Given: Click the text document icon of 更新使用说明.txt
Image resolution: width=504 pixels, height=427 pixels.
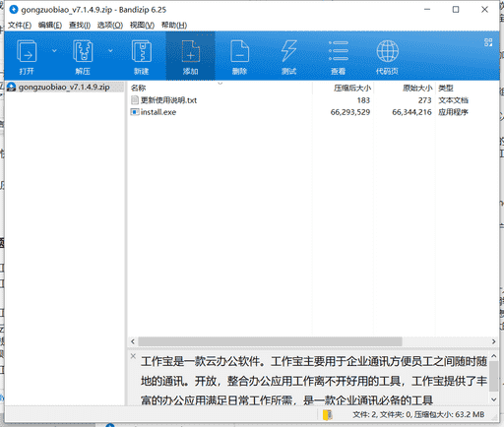Looking at the screenshot, I should (x=134, y=100).
